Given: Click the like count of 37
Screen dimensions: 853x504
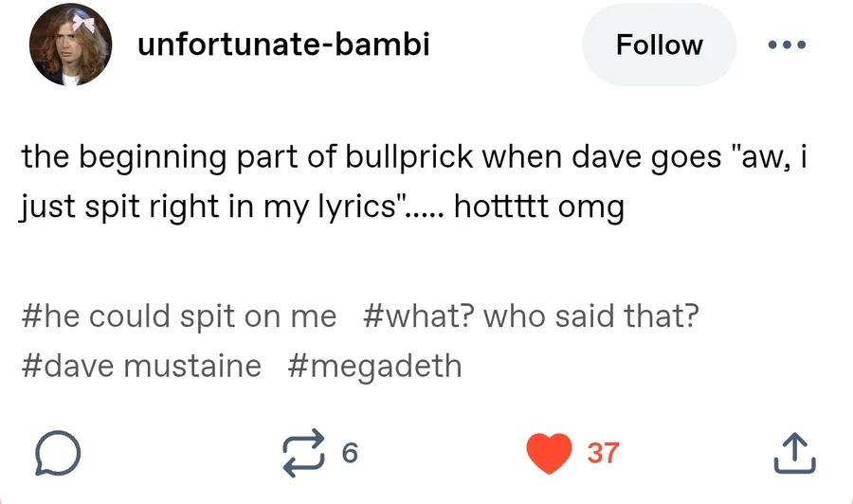Looking at the screenshot, I should coord(603,454).
